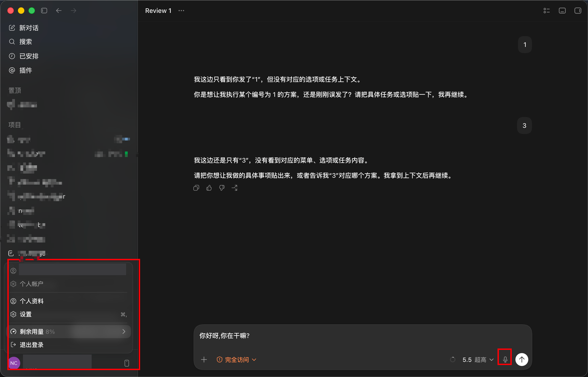Click the phone icon beside the account name

[x=127, y=363]
